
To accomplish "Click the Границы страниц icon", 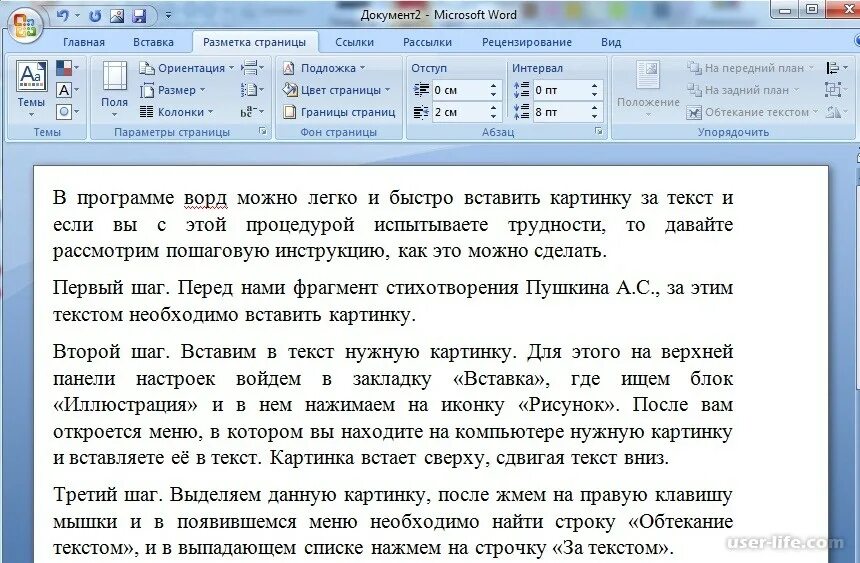I will click(x=289, y=112).
